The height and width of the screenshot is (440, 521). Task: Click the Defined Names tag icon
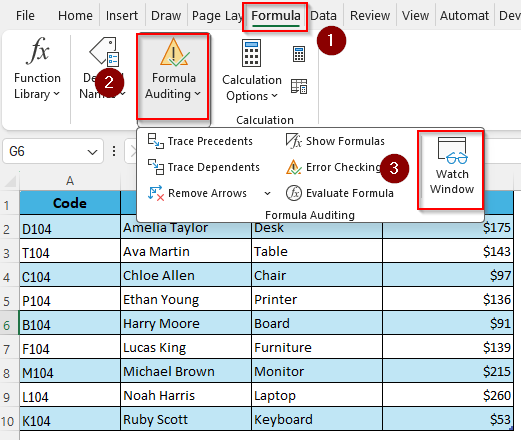tap(104, 51)
